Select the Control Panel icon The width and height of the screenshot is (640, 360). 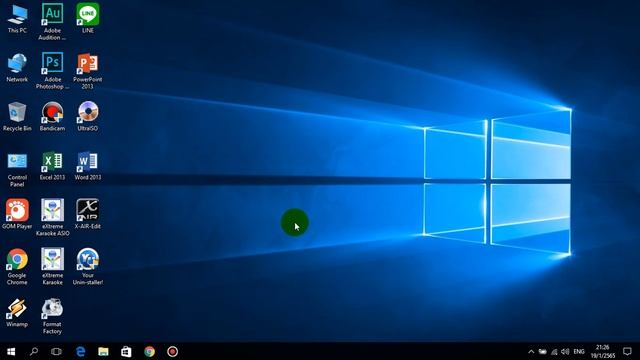coord(17,169)
